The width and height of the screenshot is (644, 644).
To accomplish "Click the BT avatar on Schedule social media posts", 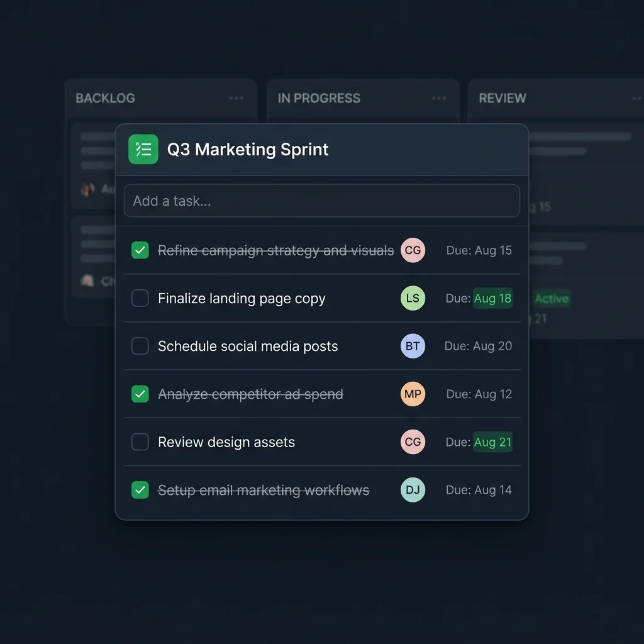I will point(413,346).
